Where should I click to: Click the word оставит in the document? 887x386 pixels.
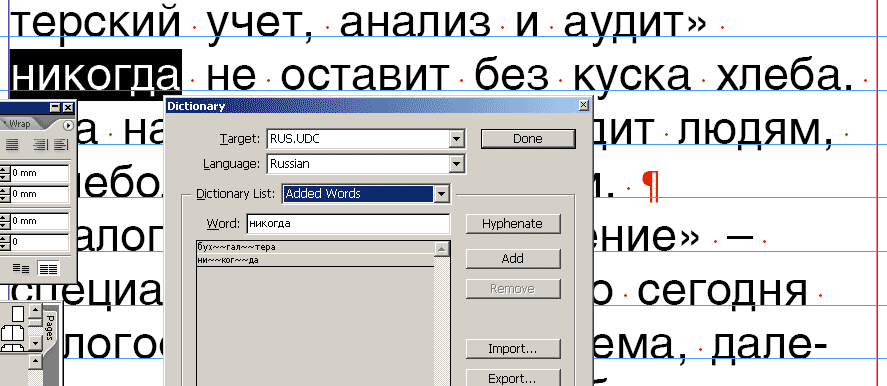(x=364, y=75)
